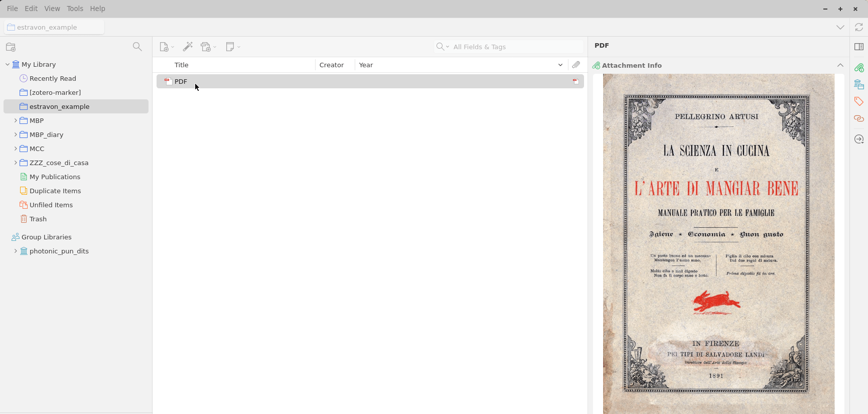Open the New Item button
The image size is (868, 414).
pos(166,47)
